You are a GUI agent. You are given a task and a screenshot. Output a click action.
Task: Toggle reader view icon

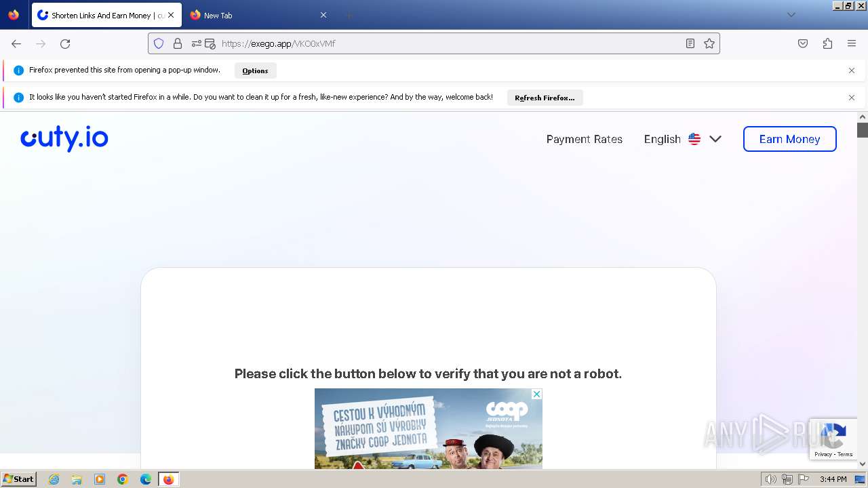click(690, 43)
